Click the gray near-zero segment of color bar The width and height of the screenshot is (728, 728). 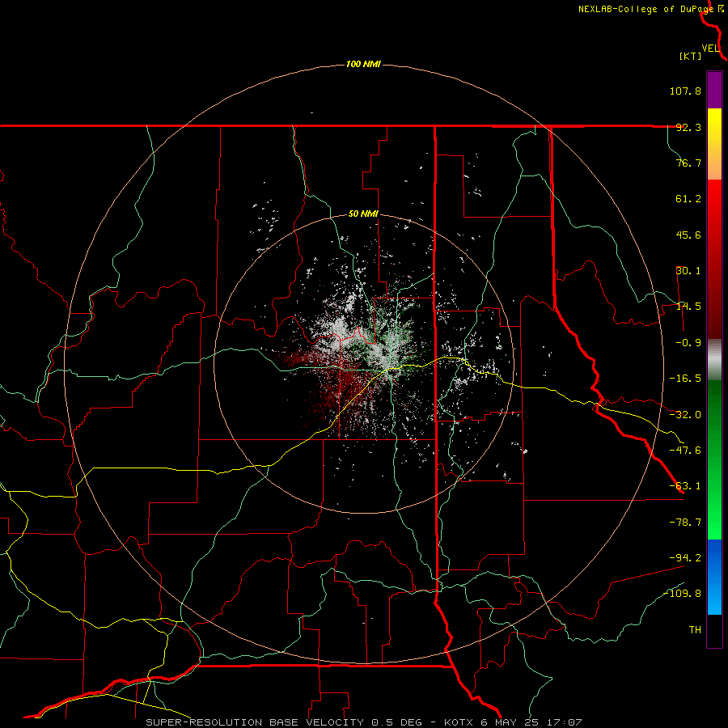click(x=714, y=360)
